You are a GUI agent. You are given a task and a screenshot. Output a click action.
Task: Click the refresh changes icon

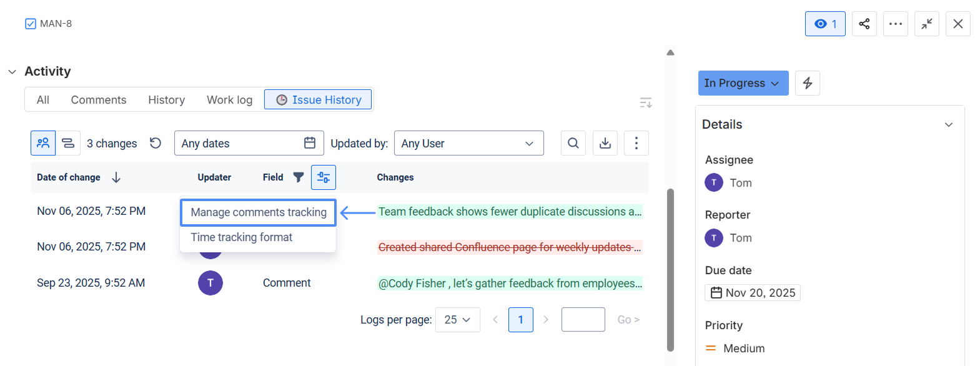pyautogui.click(x=156, y=143)
